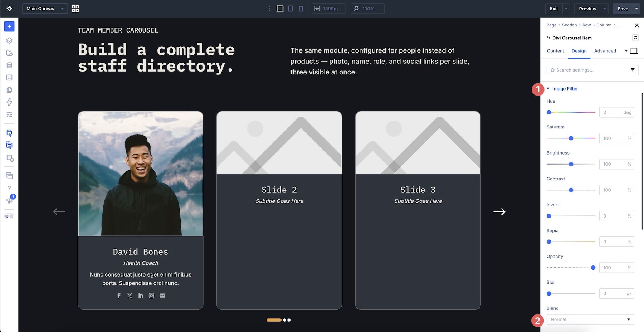The width and height of the screenshot is (644, 332).
Task: Click the X social icon on David Bones card
Action: click(x=130, y=296)
